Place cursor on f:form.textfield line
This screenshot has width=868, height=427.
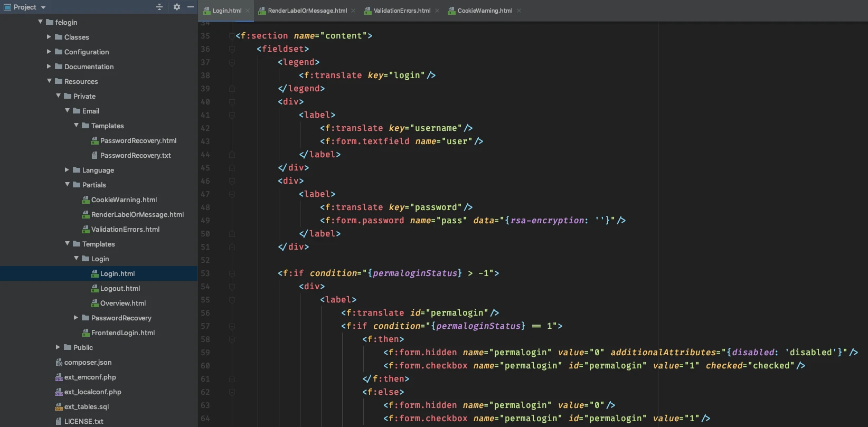401,141
